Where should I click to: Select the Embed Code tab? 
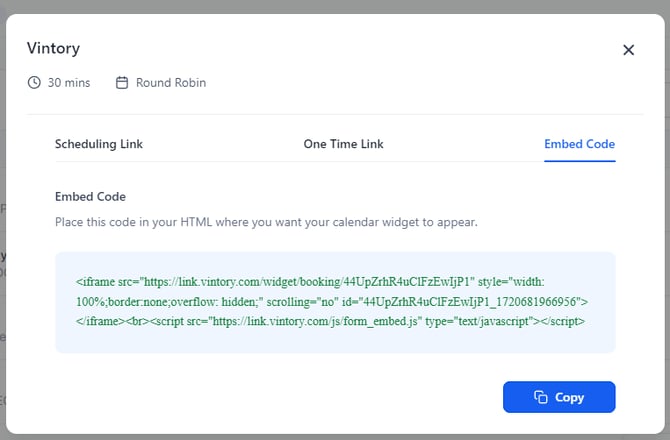pos(579,144)
